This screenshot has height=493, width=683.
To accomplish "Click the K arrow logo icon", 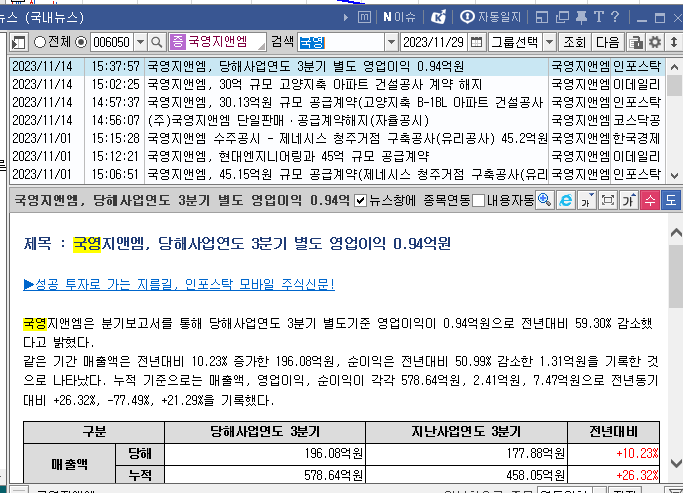I will point(438,17).
